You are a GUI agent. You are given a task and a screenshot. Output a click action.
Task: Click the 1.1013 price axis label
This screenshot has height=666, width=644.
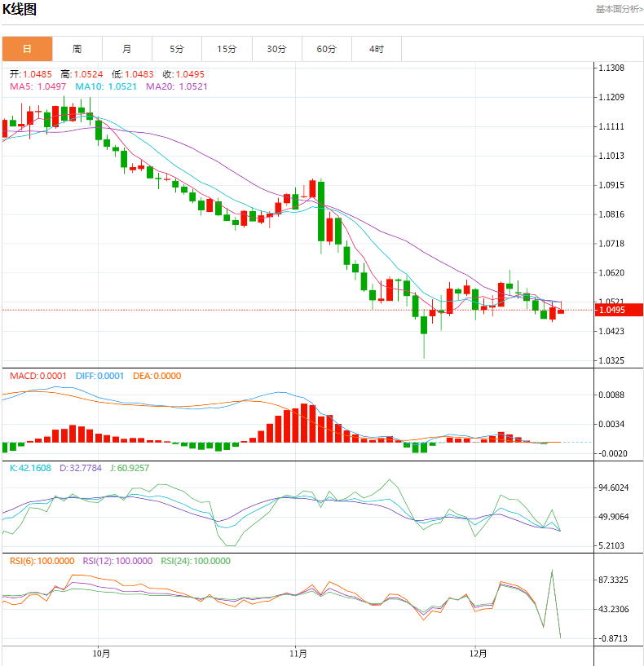click(611, 156)
